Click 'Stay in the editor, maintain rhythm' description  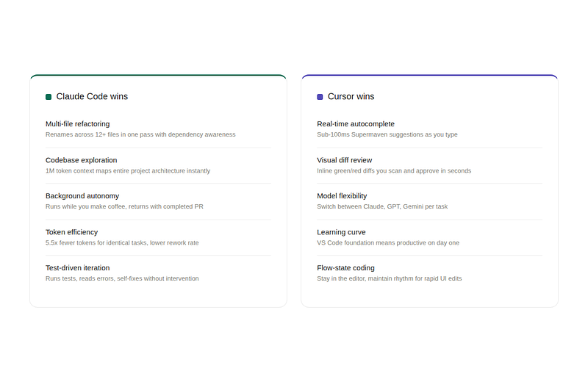tap(390, 278)
